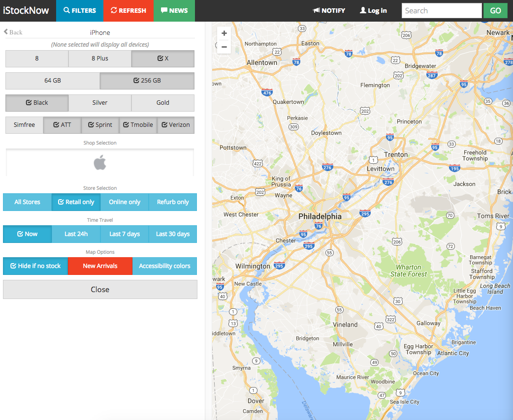Zoom in on the map
The width and height of the screenshot is (513, 420).
point(224,33)
